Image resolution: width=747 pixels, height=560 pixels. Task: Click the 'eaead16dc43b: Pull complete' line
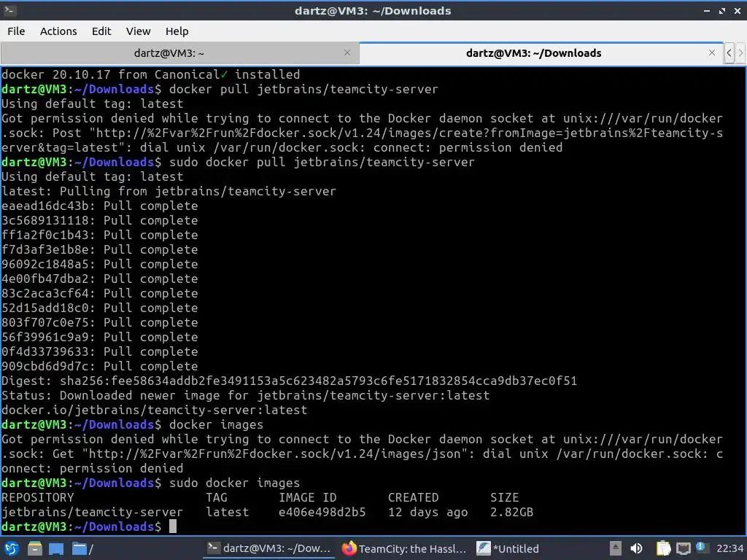[99, 206]
